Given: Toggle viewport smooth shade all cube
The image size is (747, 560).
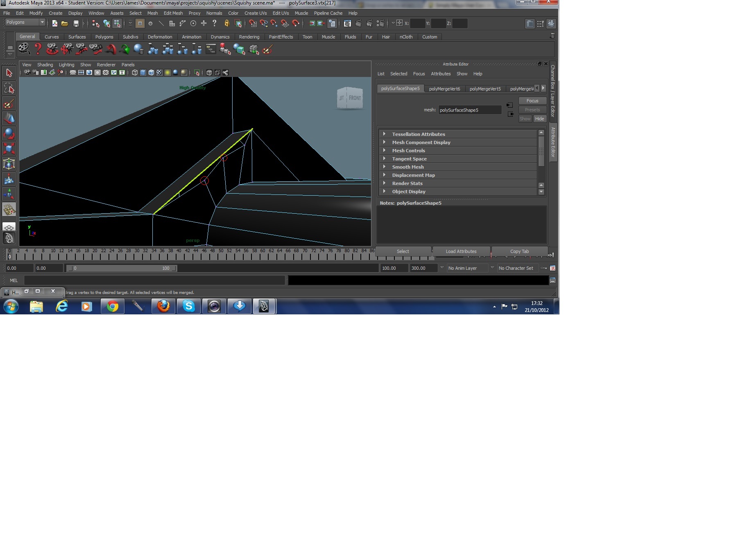Looking at the screenshot, I should (143, 72).
